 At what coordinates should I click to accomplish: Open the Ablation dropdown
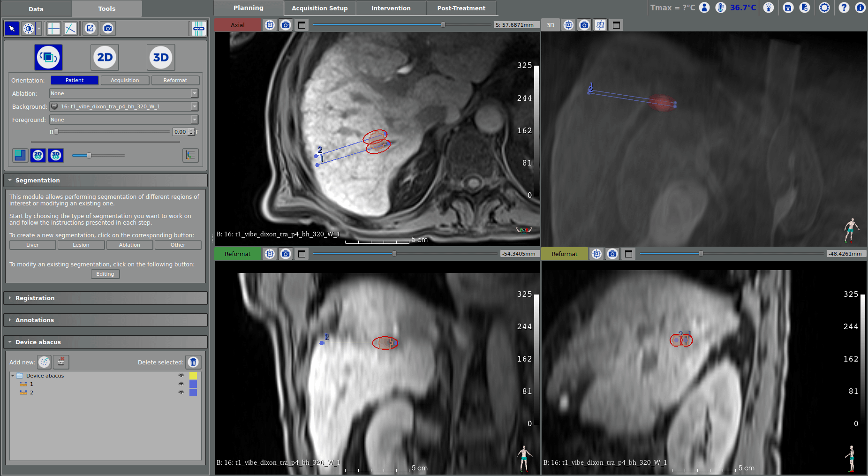pos(124,93)
